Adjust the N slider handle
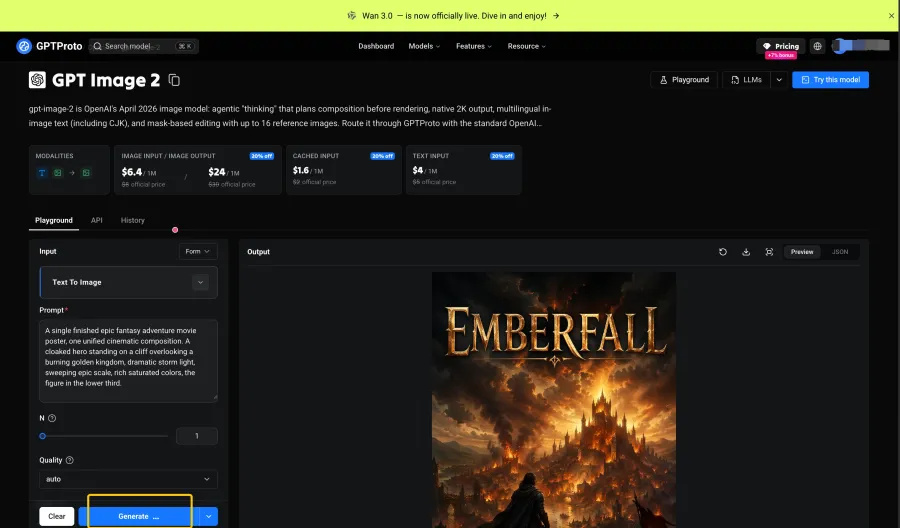This screenshot has height=528, width=900. coord(42,436)
